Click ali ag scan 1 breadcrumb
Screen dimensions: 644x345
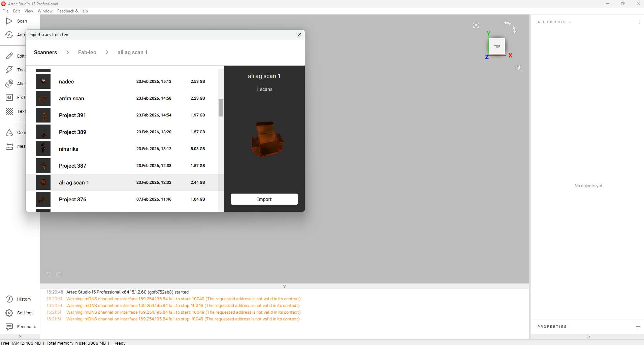[132, 53]
